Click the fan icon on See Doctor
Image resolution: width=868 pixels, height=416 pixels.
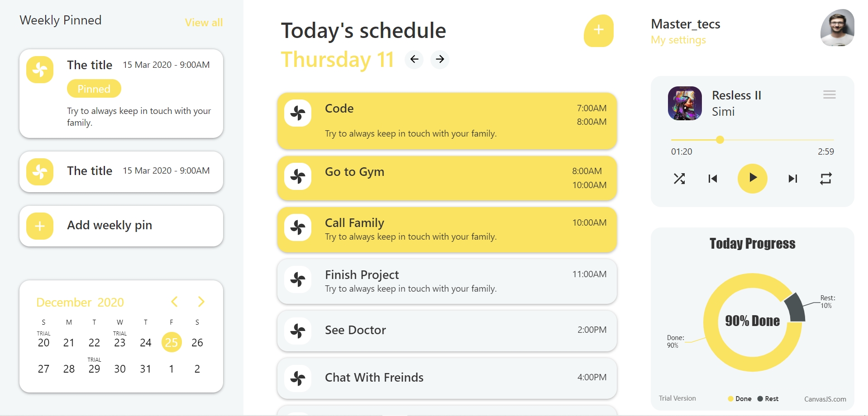pos(298,331)
